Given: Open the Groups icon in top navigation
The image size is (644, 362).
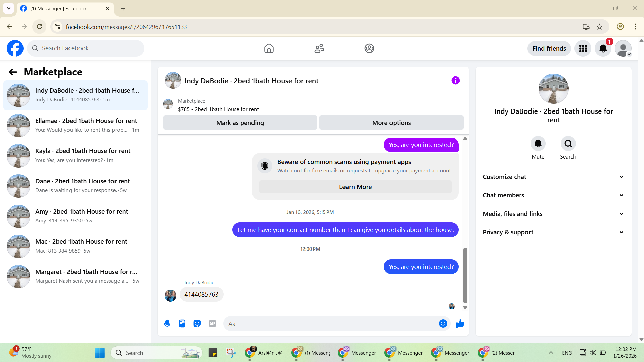Looking at the screenshot, I should [369, 48].
